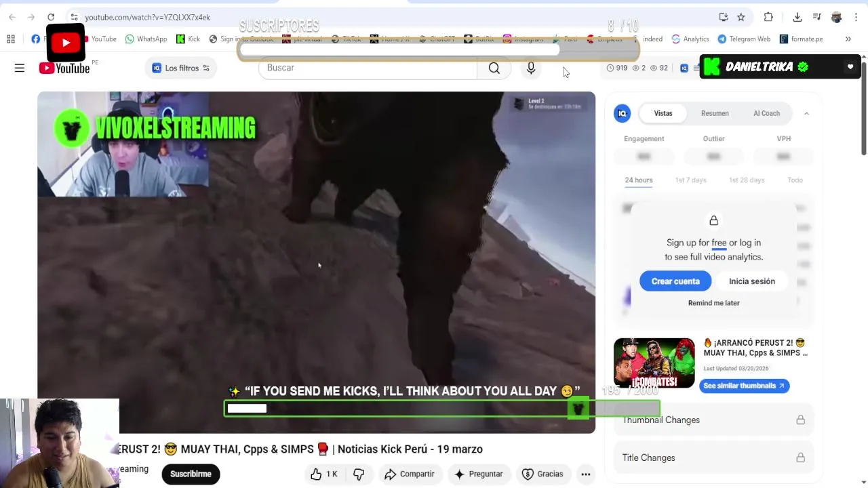Expand the Title Changes section
Viewport: 868px width, 488px height.
click(x=713, y=457)
